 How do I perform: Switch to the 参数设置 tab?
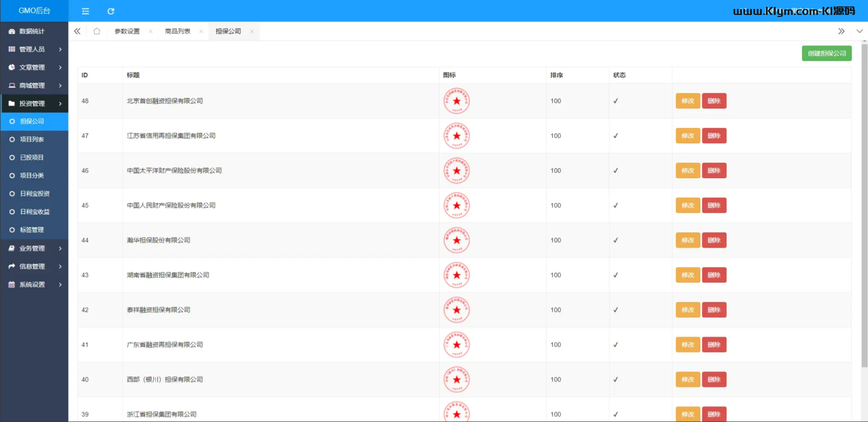click(x=127, y=31)
